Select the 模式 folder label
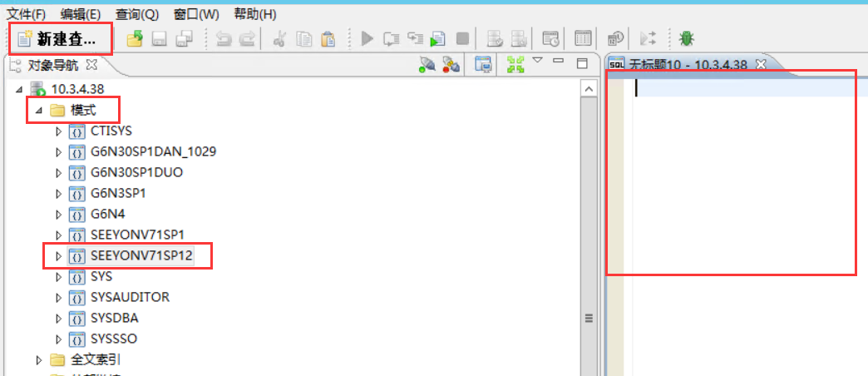The width and height of the screenshot is (868, 376). click(x=84, y=110)
